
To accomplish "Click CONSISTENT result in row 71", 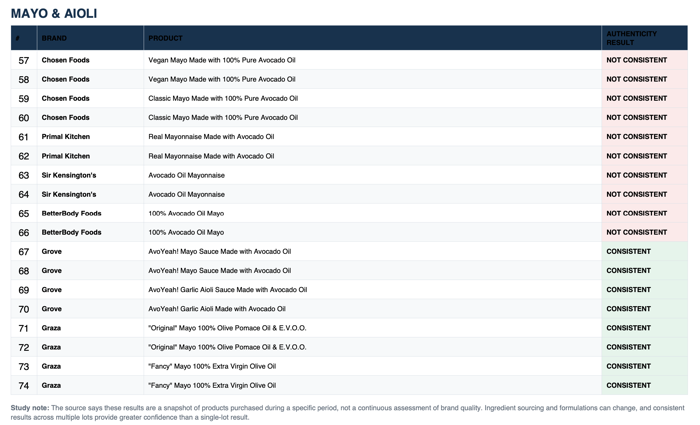I will click(x=628, y=328).
